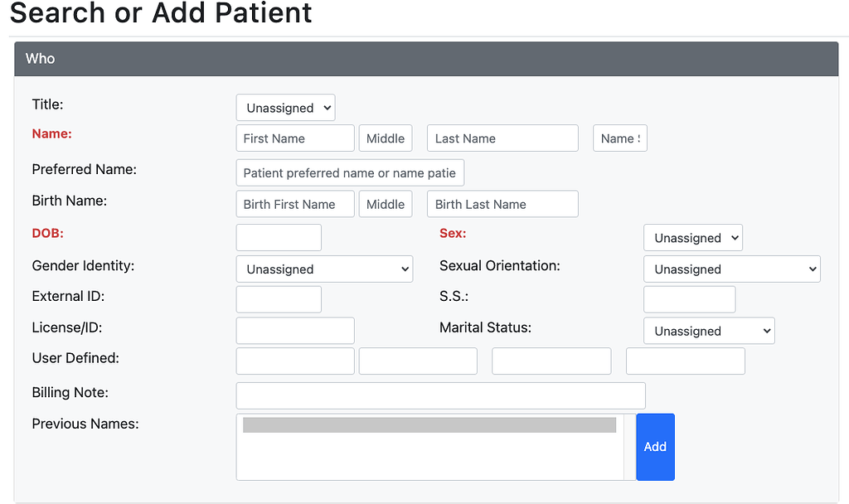Click the License/ID input field

tap(294, 330)
